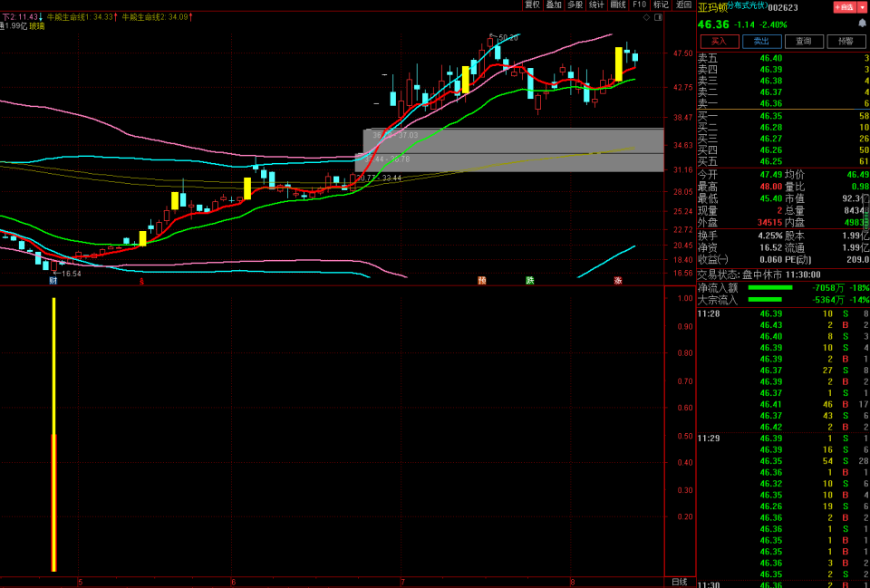Click the 交易状态 status line

tap(759, 275)
